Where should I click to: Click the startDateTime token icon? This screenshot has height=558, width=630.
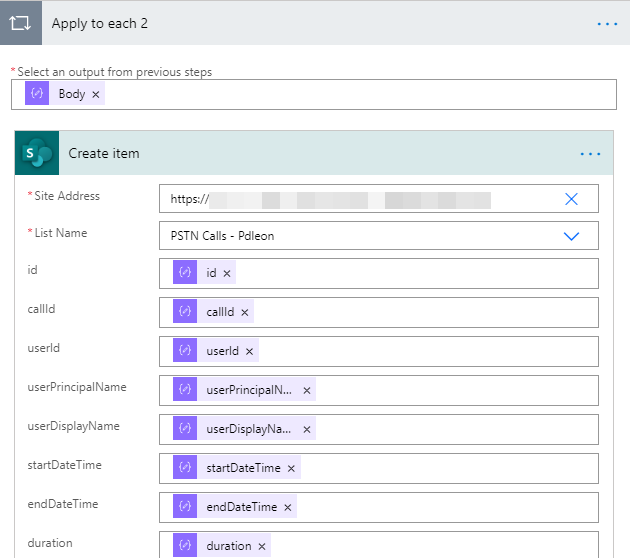tap(185, 468)
